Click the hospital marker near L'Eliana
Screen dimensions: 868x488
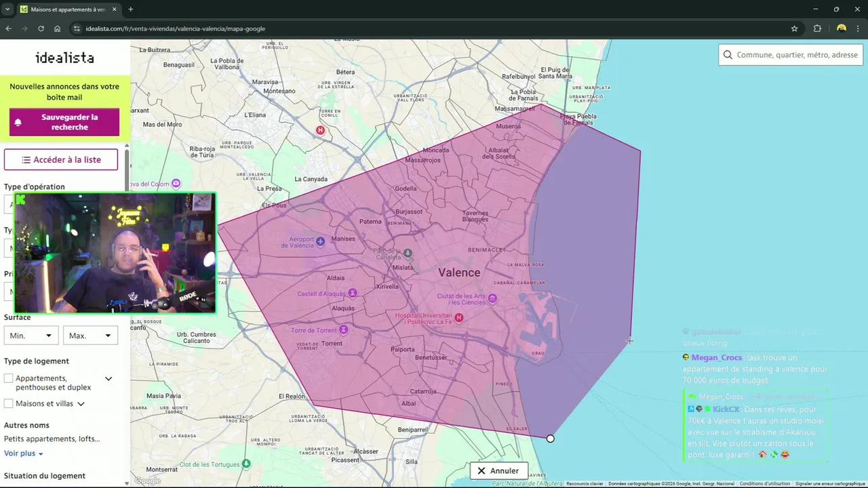pyautogui.click(x=320, y=130)
